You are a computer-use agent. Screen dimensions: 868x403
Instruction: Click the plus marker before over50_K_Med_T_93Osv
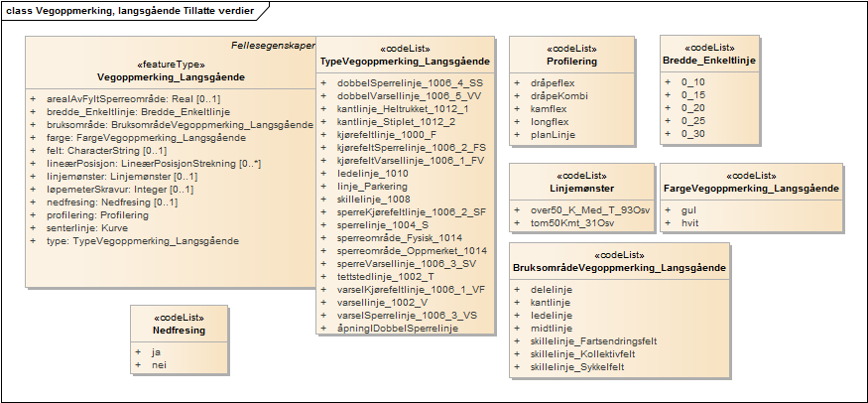517,211
